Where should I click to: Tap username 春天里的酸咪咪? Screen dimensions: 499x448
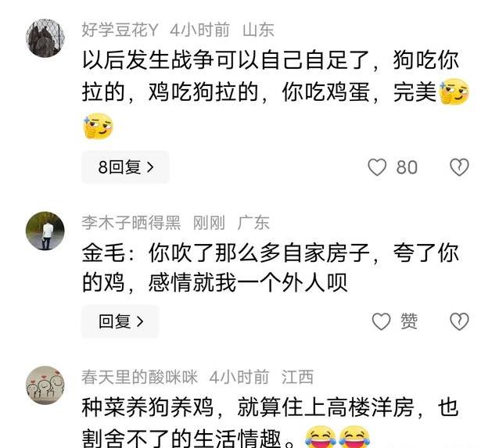point(140,378)
